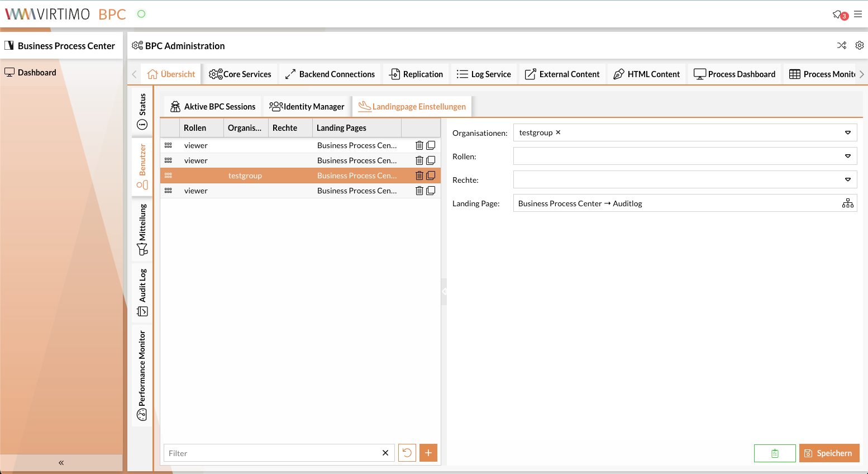Delete the testgroup row with trash icon

419,176
